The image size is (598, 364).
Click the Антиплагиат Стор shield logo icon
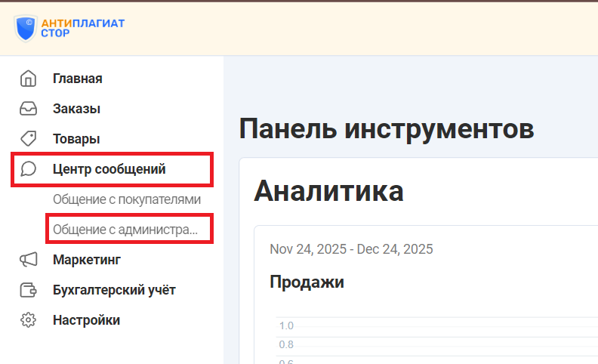tap(27, 28)
